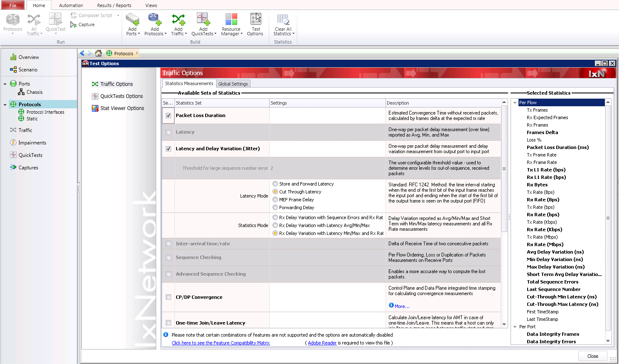Open the Clear All Statistics dropdown arrow
The image size is (619, 364).
(x=293, y=34)
